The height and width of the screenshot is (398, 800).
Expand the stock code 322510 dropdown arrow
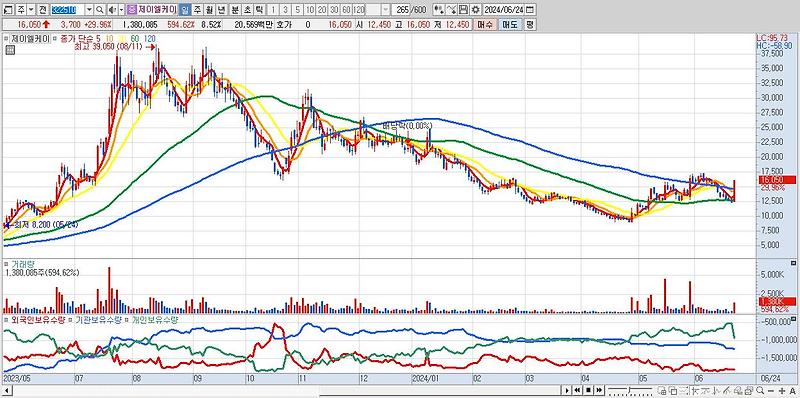pos(89,10)
